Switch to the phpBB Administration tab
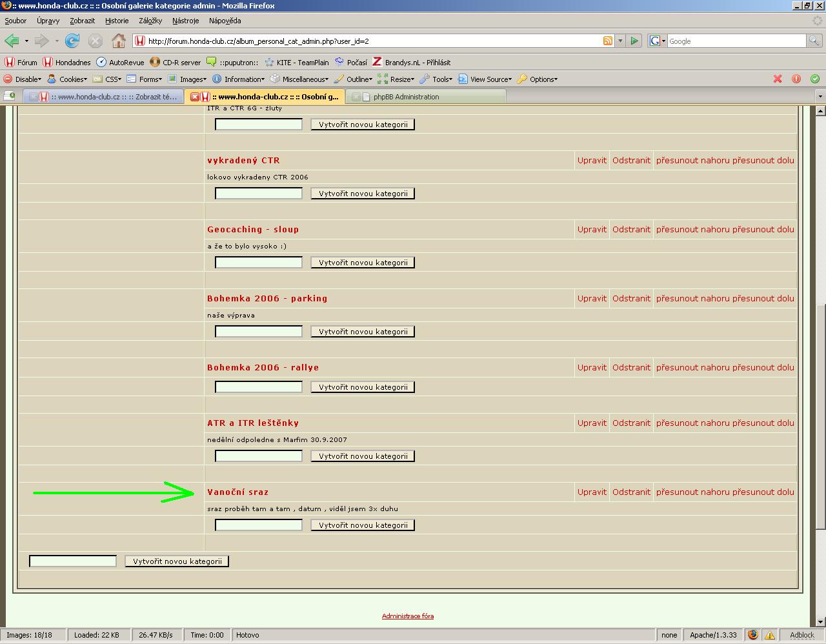The height and width of the screenshot is (644, 826). pyautogui.click(x=406, y=97)
